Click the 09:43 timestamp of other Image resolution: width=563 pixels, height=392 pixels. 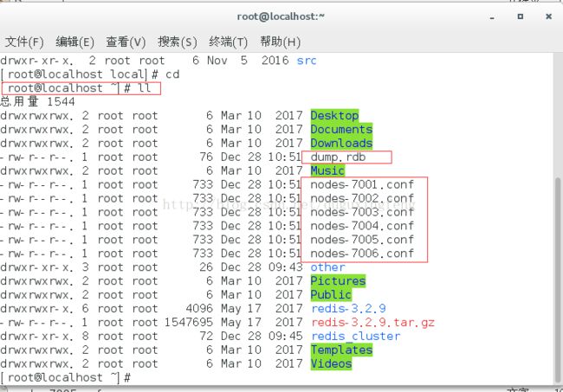[286, 267]
